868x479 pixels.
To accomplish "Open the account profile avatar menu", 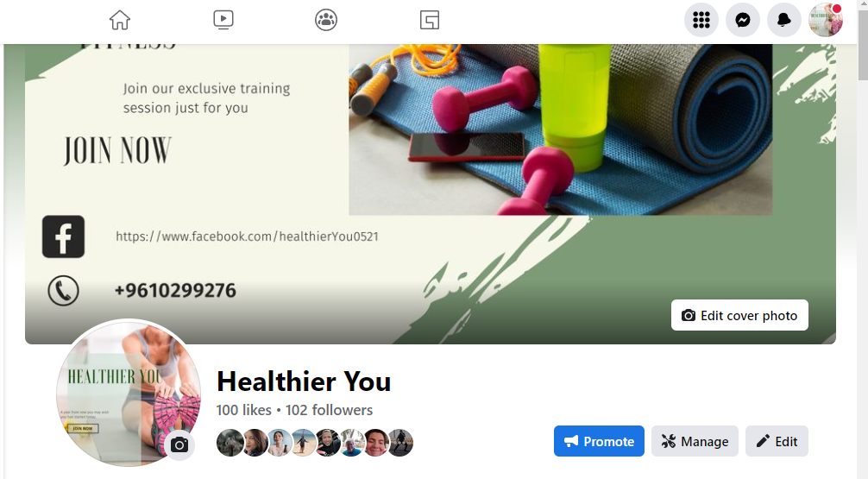I will (826, 20).
